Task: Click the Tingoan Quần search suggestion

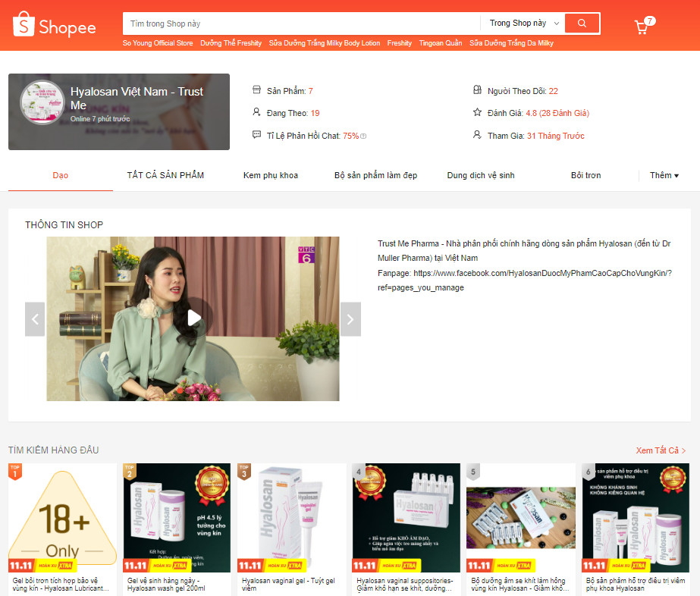Action: coord(441,43)
